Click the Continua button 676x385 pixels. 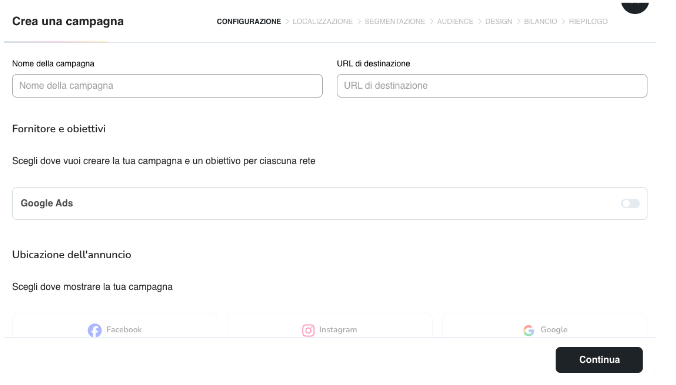(599, 360)
